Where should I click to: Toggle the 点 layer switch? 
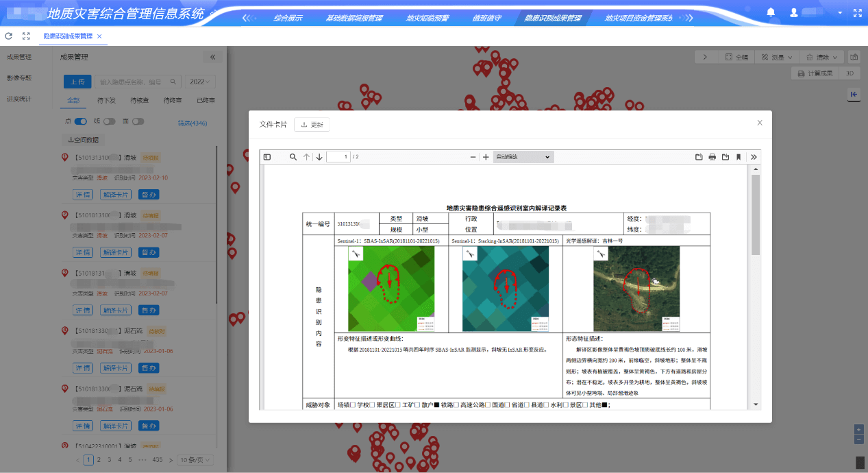(80, 121)
